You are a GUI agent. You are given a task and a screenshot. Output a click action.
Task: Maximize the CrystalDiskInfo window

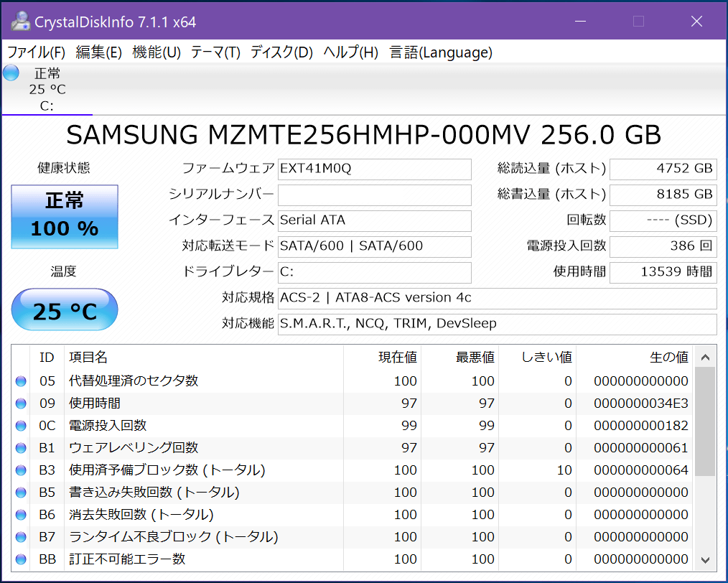tap(638, 22)
